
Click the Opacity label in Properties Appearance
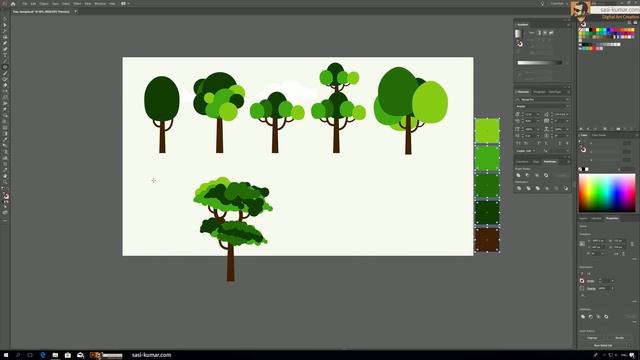click(x=591, y=289)
